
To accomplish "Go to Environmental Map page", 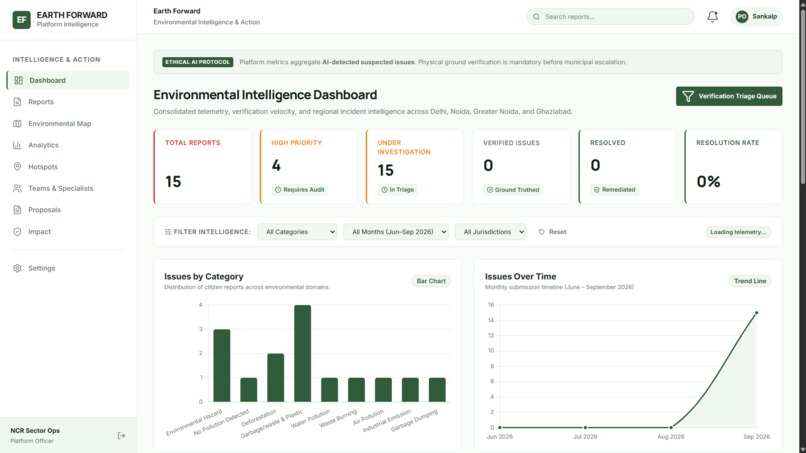I will point(68,123).
